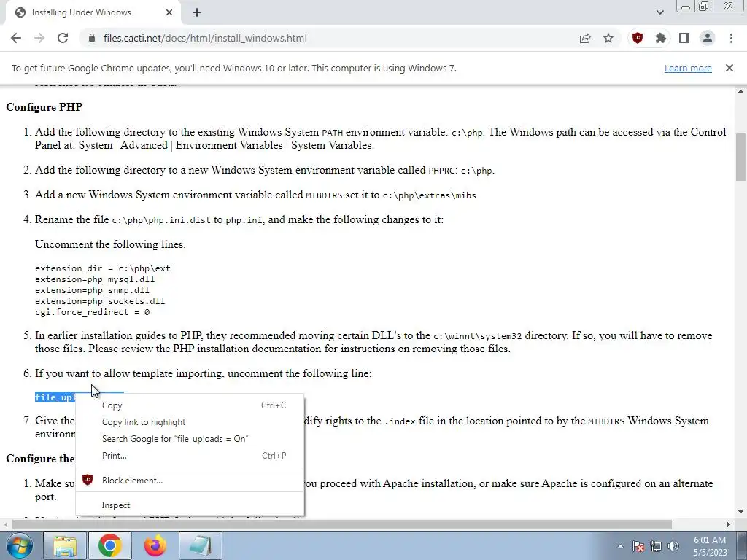
Task: Click the extension=php_snmp.dll line
Action: pyautogui.click(x=92, y=290)
